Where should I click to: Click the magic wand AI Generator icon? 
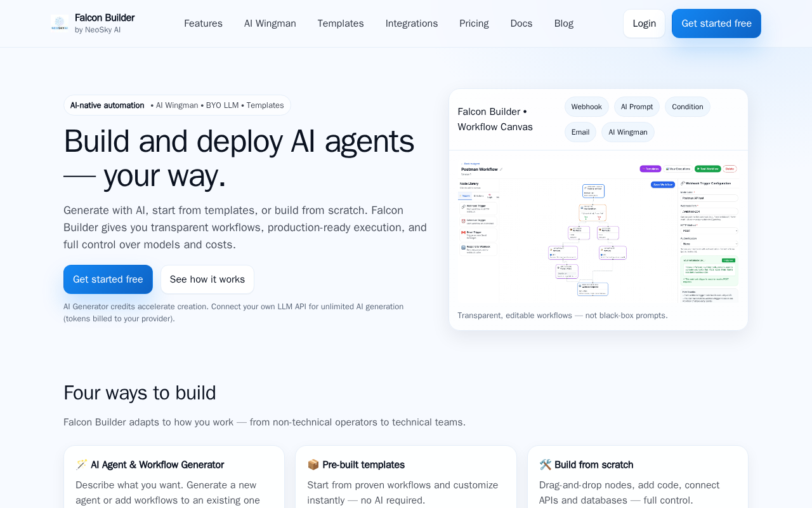point(82,465)
